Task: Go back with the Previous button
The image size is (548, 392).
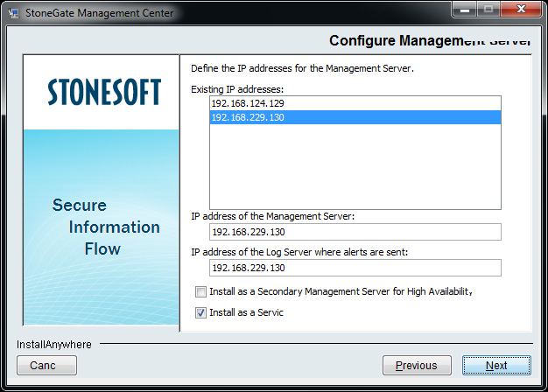Action: click(416, 365)
